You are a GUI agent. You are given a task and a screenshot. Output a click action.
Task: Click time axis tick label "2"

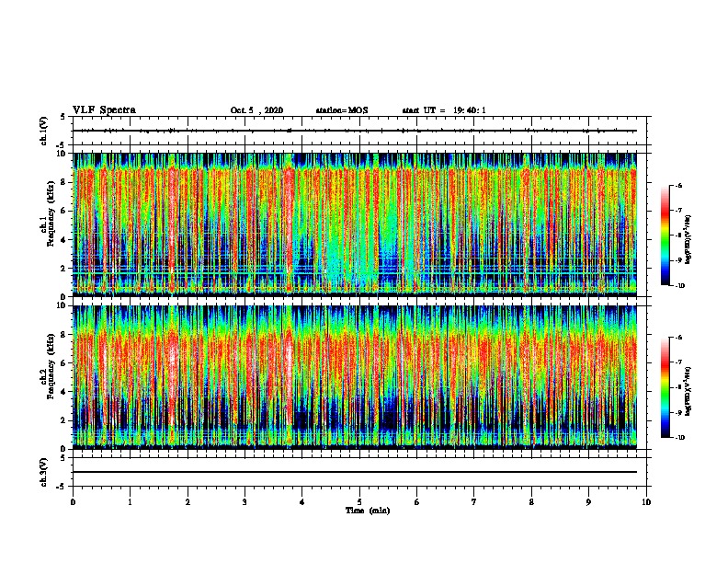[188, 502]
